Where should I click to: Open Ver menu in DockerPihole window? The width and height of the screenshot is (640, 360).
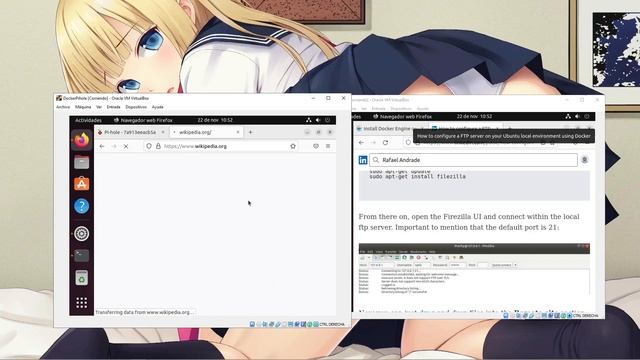(99, 107)
